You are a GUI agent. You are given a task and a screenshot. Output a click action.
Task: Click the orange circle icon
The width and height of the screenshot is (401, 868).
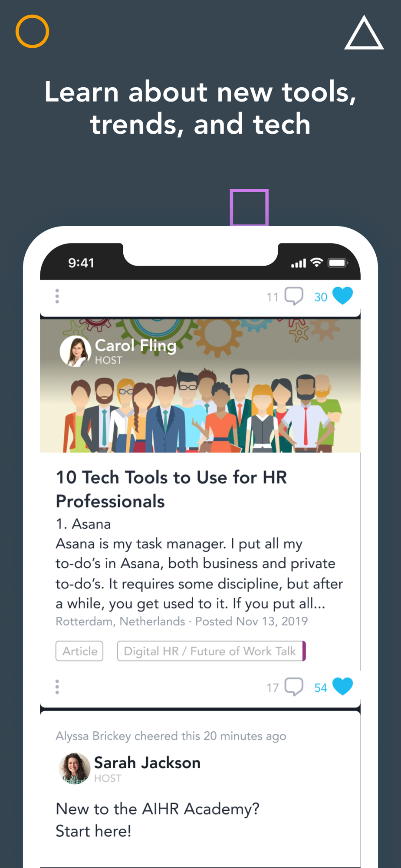coord(33,32)
